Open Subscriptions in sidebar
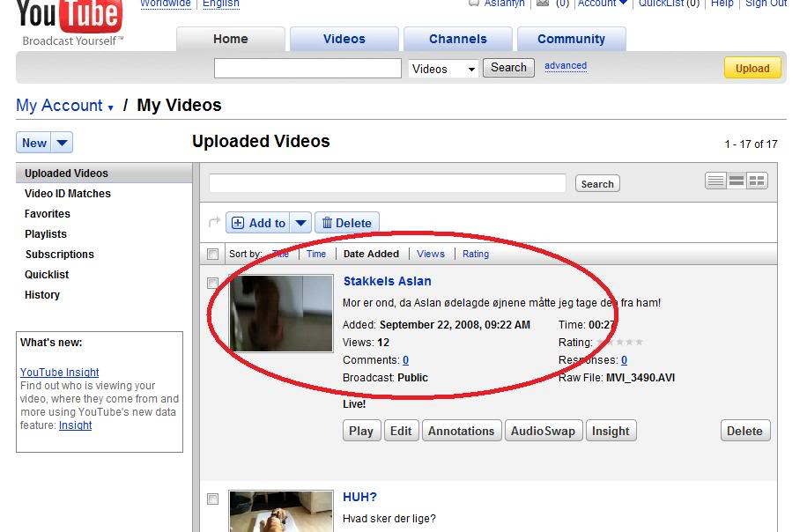The image size is (807, 532). coord(60,255)
